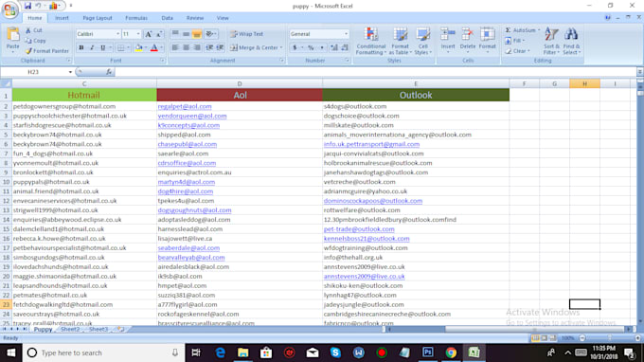
Task: Open File Explorer from taskbar
Action: pos(242,353)
